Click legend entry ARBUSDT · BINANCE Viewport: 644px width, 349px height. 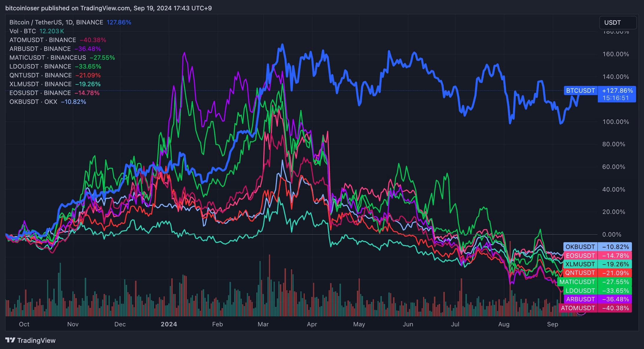coord(40,49)
